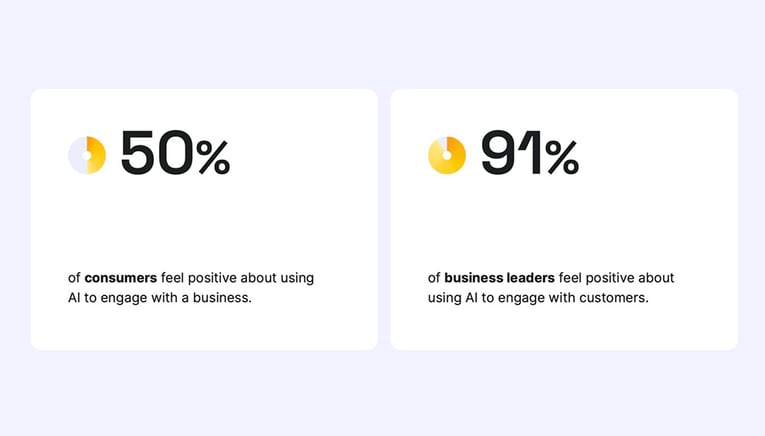765x436 pixels.
Task: Click the white center dot of 91% chart
Action: tap(446, 156)
